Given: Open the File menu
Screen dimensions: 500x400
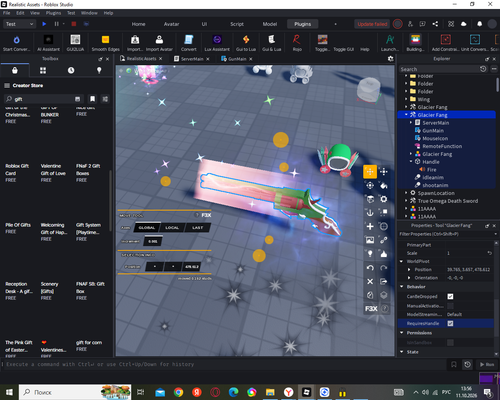Looking at the screenshot, I should (x=6, y=13).
